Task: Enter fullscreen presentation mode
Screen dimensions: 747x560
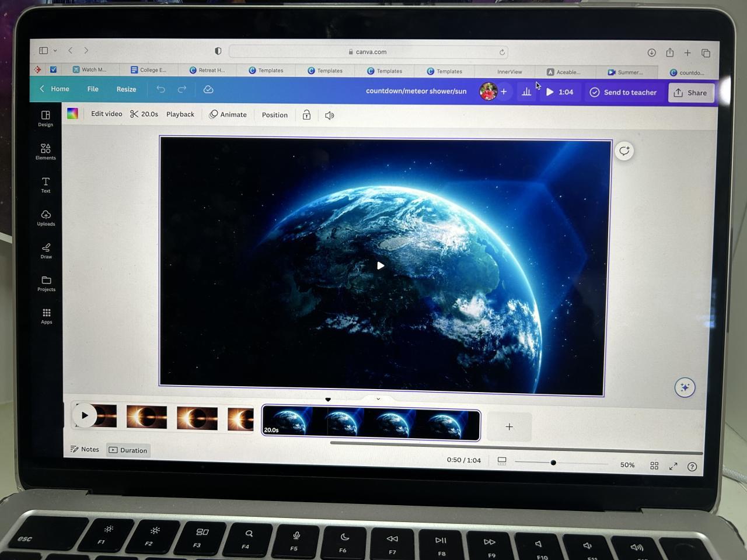Action: point(673,466)
